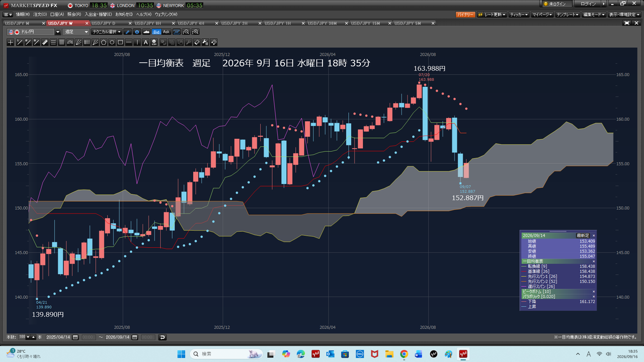Image resolution: width=644 pixels, height=362 pixels.
Task: Switch to the USD/JPY D tab
Action: pyautogui.click(x=103, y=23)
